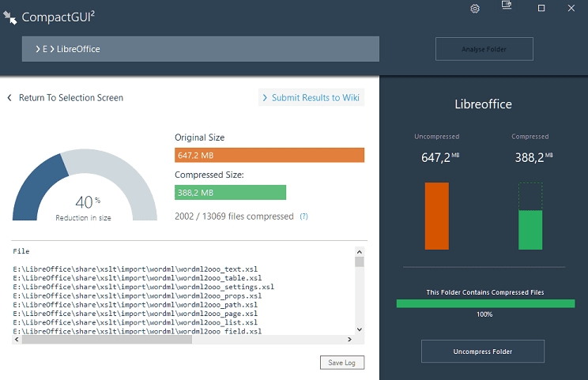Select log line wordml2ooo_settings.xsl
Image resolution: width=588 pixels, height=380 pixels.
click(144, 287)
